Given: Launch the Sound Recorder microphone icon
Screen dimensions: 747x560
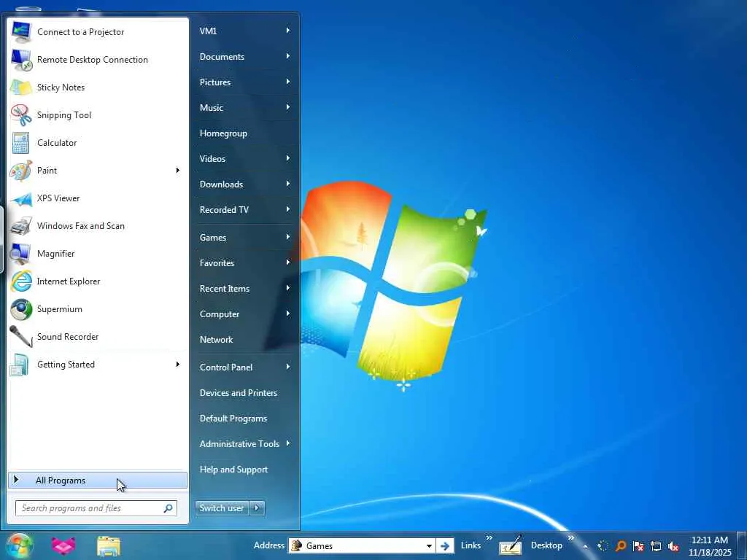Looking at the screenshot, I should tap(21, 337).
